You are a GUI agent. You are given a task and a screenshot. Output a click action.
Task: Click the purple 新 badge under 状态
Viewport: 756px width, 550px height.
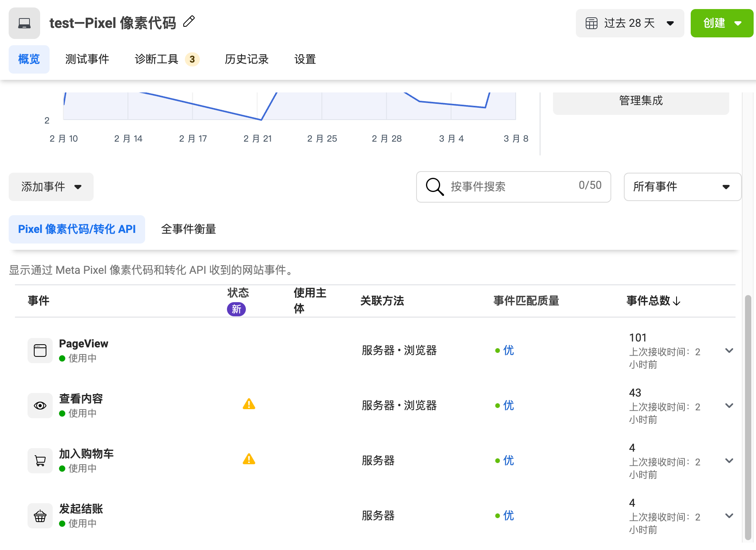(236, 309)
